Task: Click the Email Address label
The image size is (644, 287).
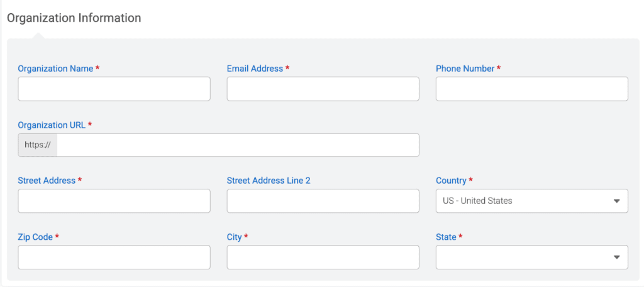Action: pos(255,69)
